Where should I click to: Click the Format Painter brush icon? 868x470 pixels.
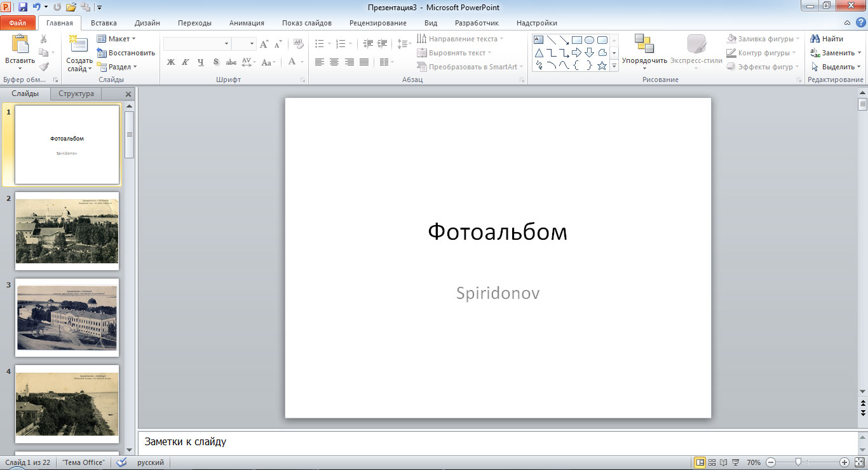pos(44,67)
